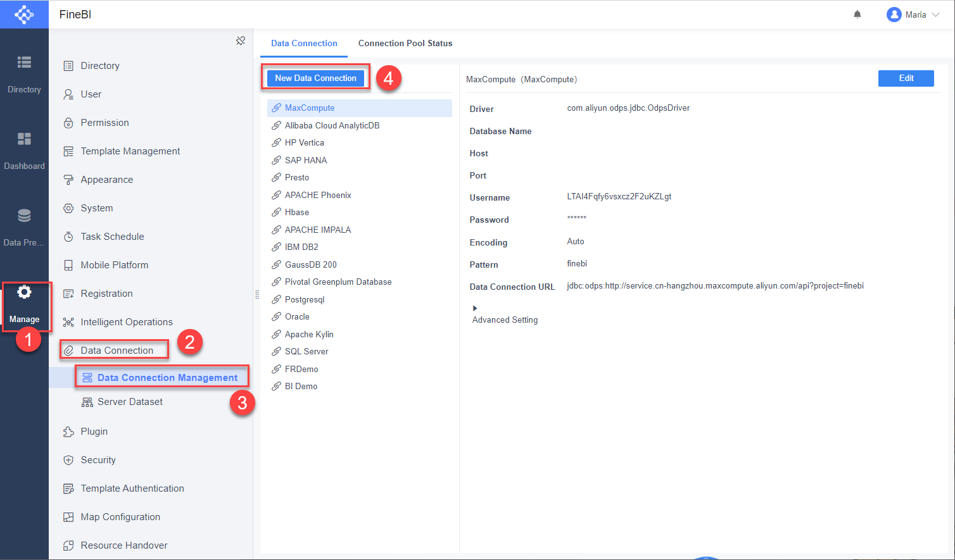This screenshot has height=560, width=955.
Task: Click Maria's user avatar icon
Action: 894,15
